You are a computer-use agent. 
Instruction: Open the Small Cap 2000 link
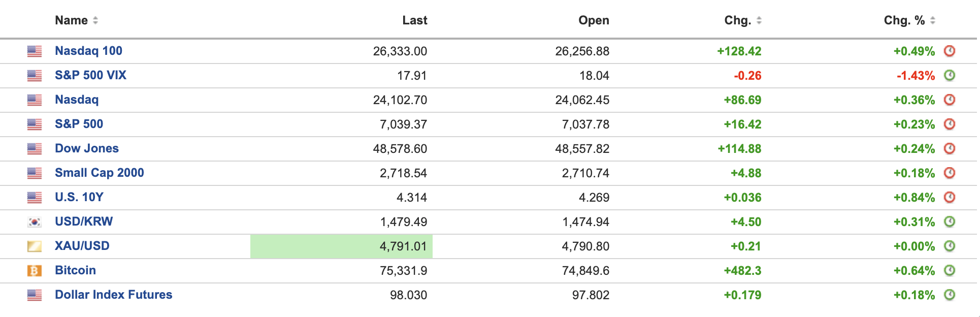pyautogui.click(x=99, y=173)
